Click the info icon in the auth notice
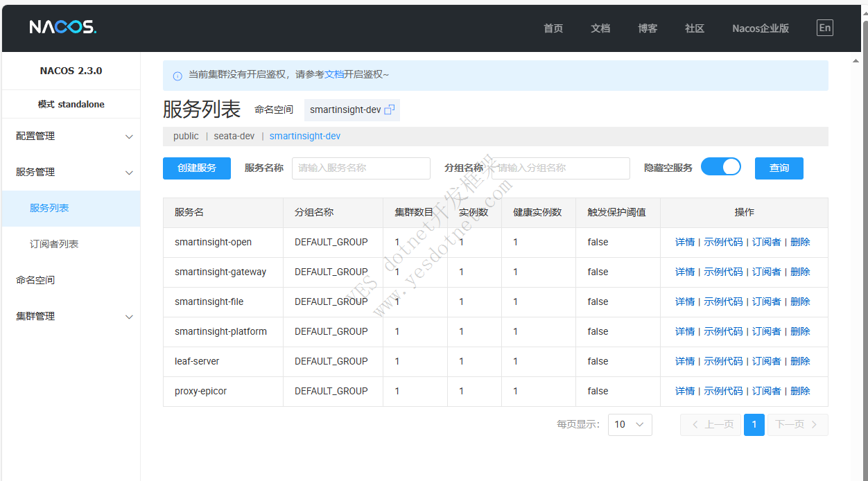 (x=177, y=75)
